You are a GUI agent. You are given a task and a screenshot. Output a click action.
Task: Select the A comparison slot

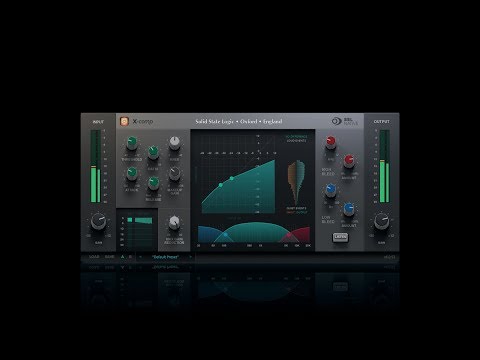[123, 257]
